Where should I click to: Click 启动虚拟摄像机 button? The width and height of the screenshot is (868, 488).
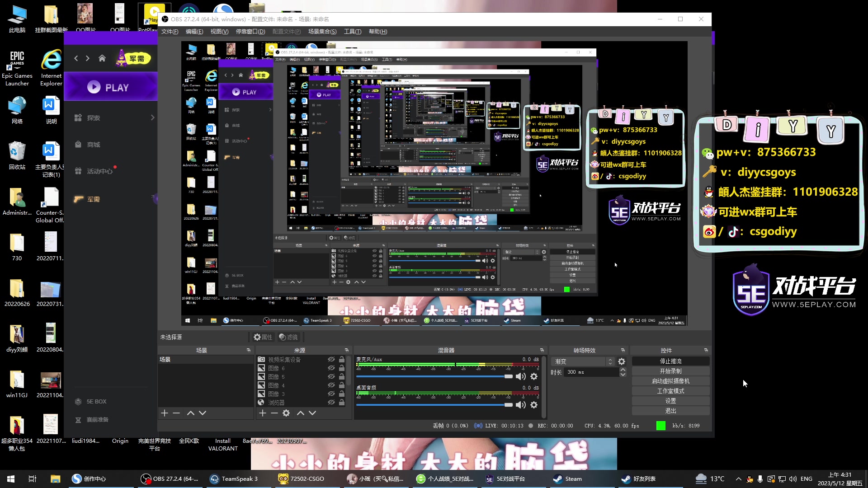tap(670, 381)
